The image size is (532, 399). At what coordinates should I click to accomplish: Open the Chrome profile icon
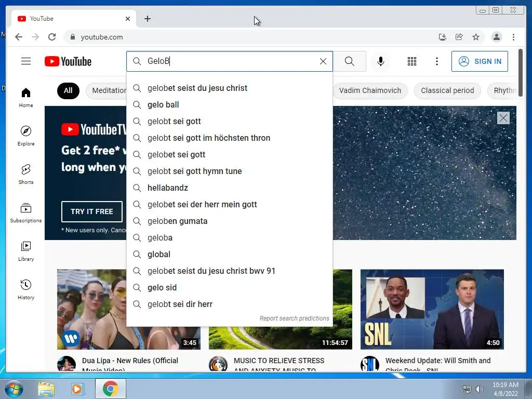pos(496,37)
